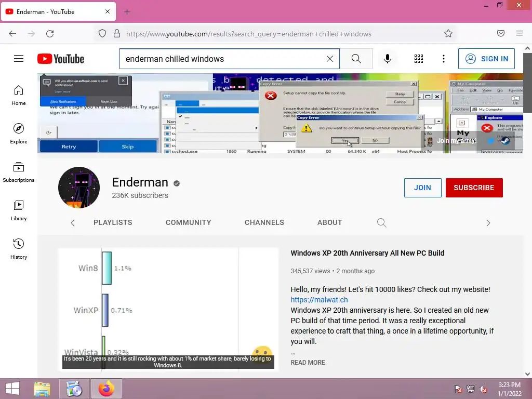532x399 pixels.
Task: Select the Enderman - YouTube browser tab
Action: coord(58,12)
